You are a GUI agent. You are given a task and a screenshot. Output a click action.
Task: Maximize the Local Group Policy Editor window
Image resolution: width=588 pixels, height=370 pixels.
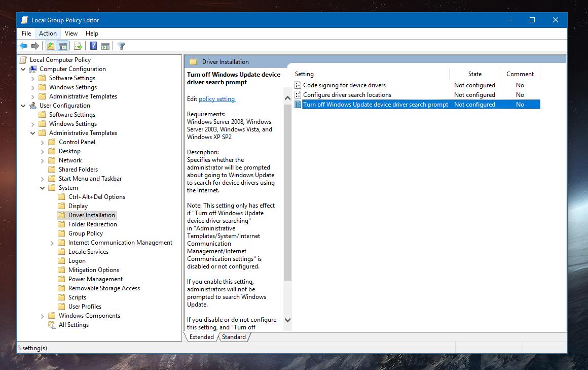pyautogui.click(x=532, y=20)
